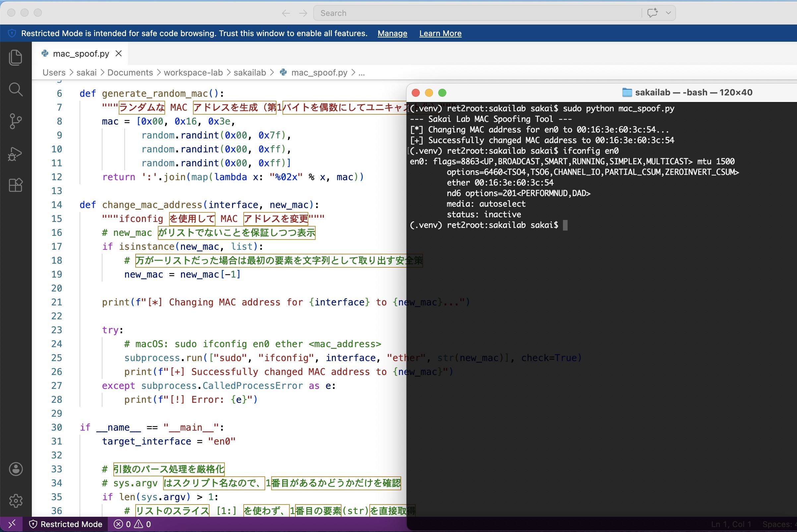Screen dimensions: 797x532
Task: Expand the chat dropdown chevron
Action: pos(668,13)
